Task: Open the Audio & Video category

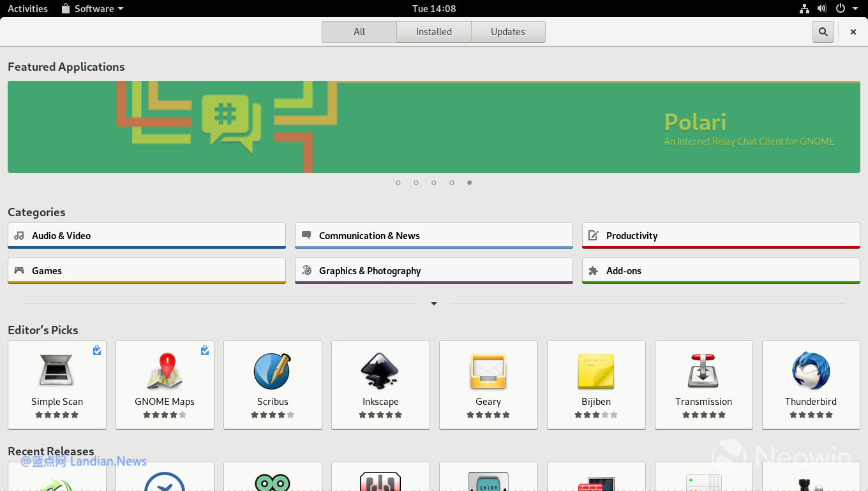Action: click(x=147, y=235)
